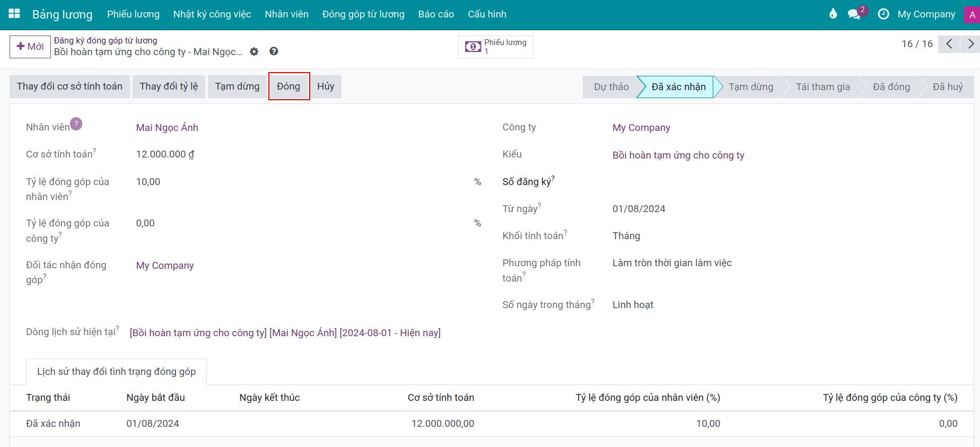This screenshot has height=447, width=980.
Task: Click the help question mark icon by the title
Action: tap(274, 51)
